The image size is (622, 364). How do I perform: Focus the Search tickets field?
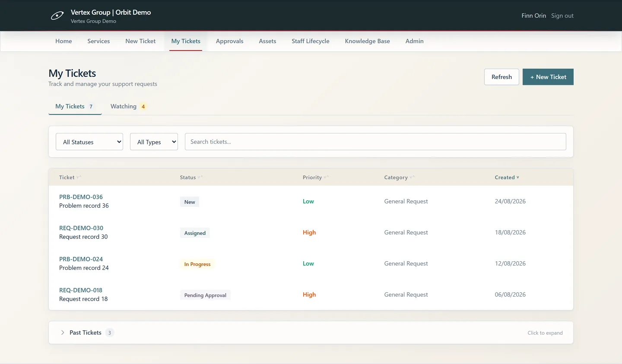click(375, 142)
